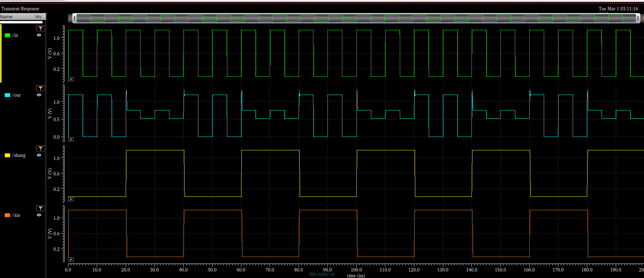Click the red right arrow of overview bar
The width and height of the screenshot is (644, 278).
642,18
